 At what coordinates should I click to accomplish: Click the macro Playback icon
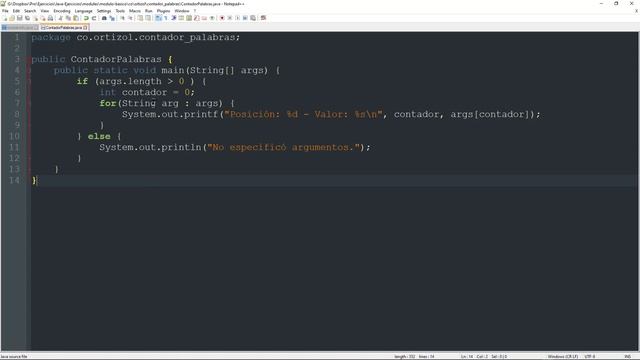point(238,18)
